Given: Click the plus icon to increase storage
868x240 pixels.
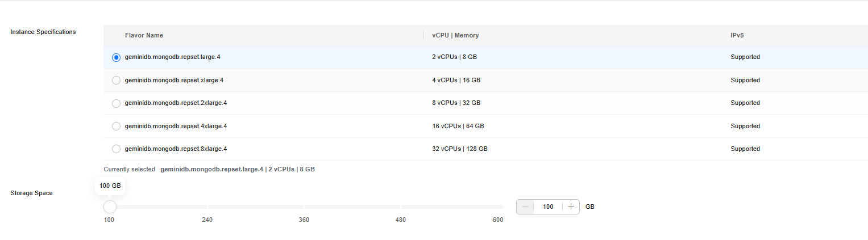Looking at the screenshot, I should pyautogui.click(x=571, y=207).
